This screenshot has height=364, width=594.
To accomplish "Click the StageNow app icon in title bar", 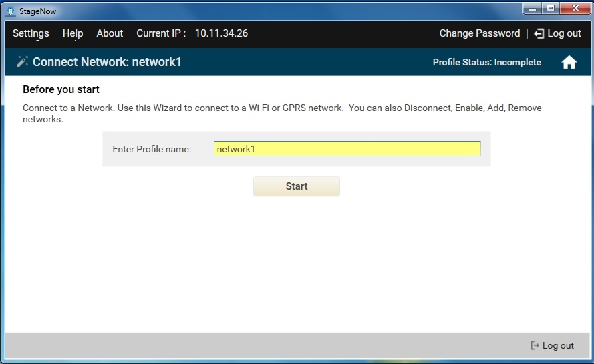I will [x=10, y=11].
